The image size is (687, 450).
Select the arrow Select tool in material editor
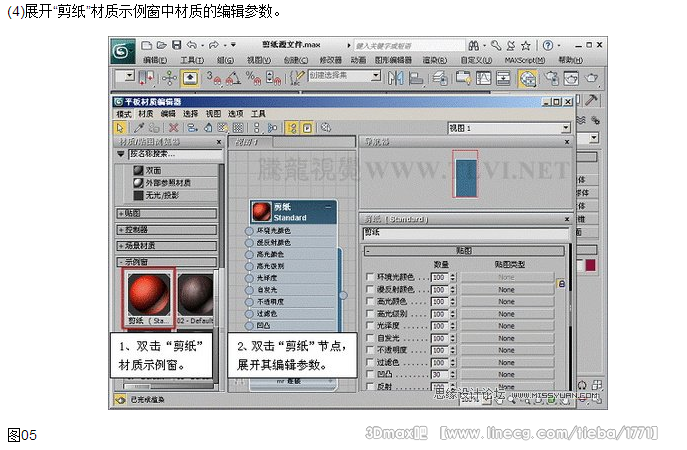coord(120,128)
